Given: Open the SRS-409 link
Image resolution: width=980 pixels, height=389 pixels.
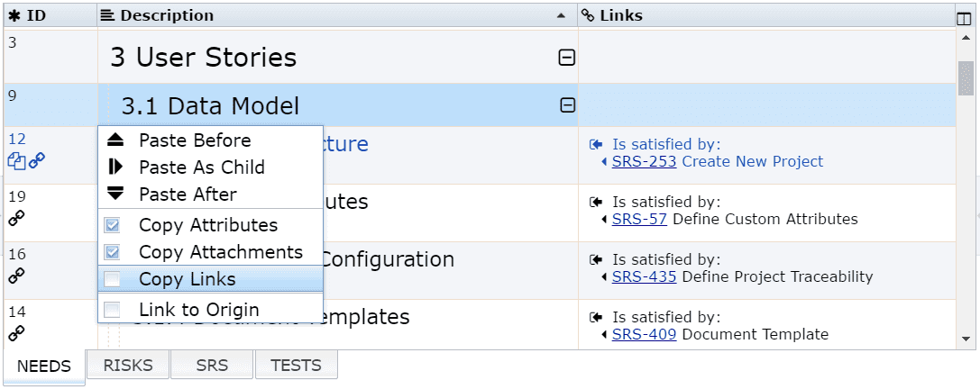Looking at the screenshot, I should click(645, 334).
